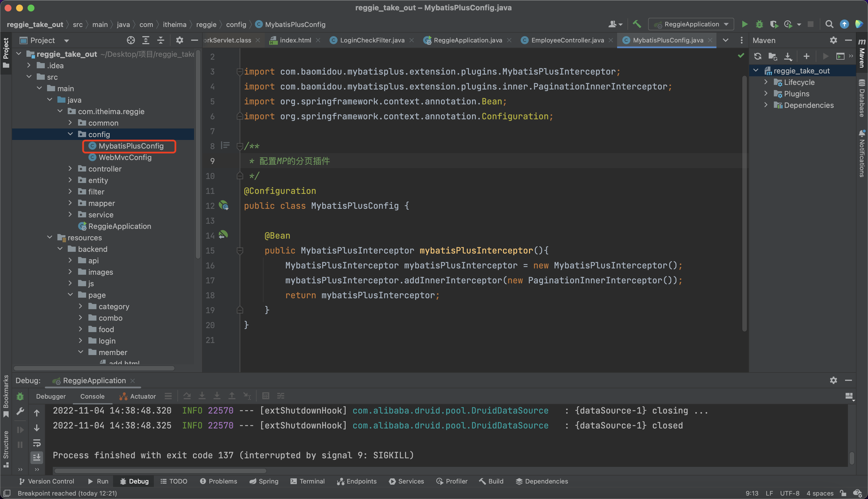The width and height of the screenshot is (868, 499).
Task: Expand Dependencies node in Maven panel
Action: (766, 105)
